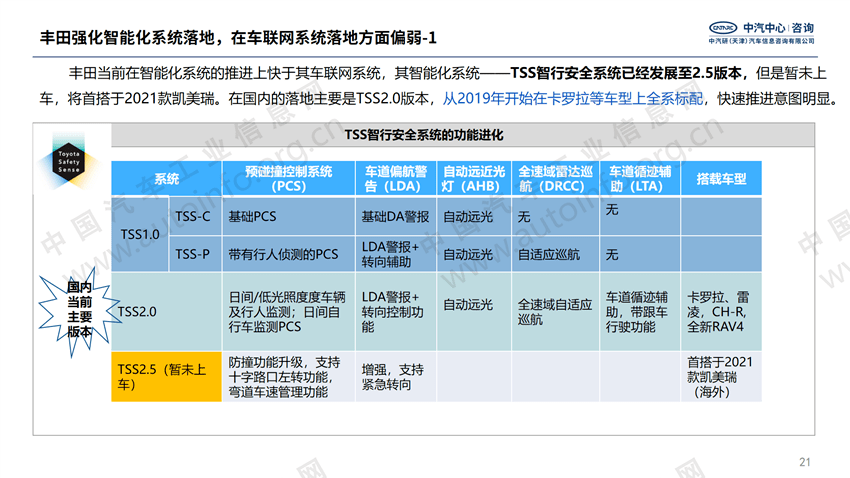Click the page number 21
The height and width of the screenshot is (478, 850).
coord(805,462)
